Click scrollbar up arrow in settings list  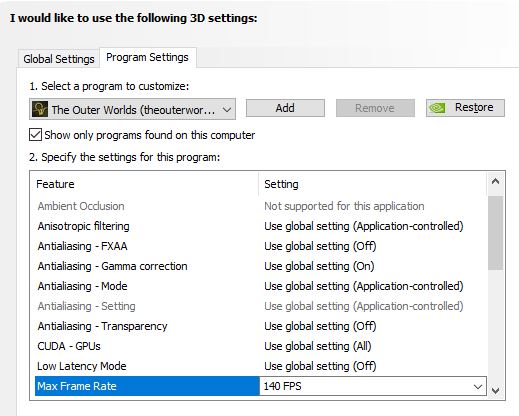click(495, 181)
